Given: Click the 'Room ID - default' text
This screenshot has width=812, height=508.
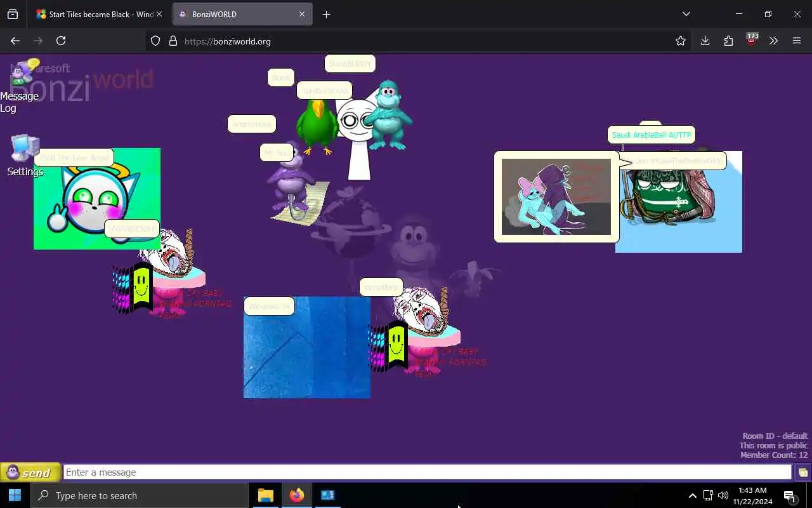Looking at the screenshot, I should point(775,436).
